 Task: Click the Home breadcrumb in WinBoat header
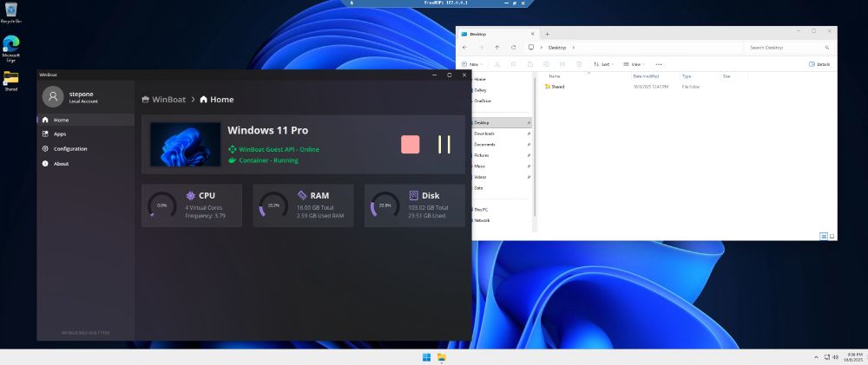click(216, 100)
